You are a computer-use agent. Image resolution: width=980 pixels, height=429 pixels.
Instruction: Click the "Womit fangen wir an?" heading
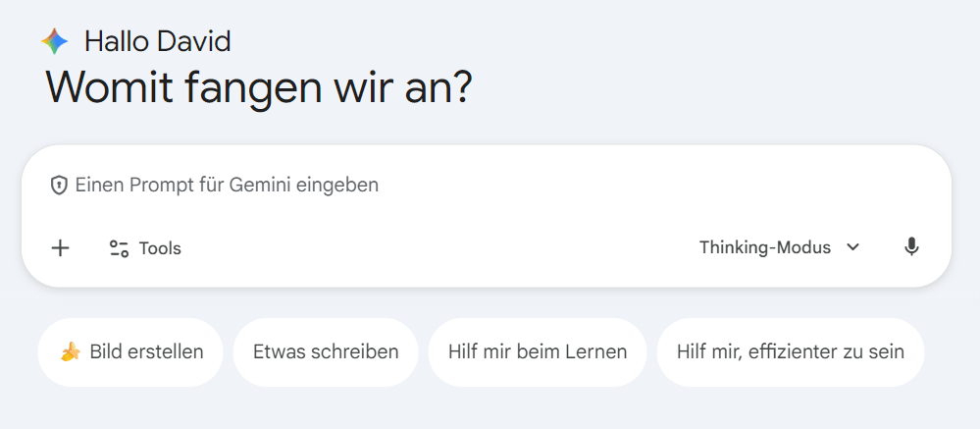click(x=259, y=87)
